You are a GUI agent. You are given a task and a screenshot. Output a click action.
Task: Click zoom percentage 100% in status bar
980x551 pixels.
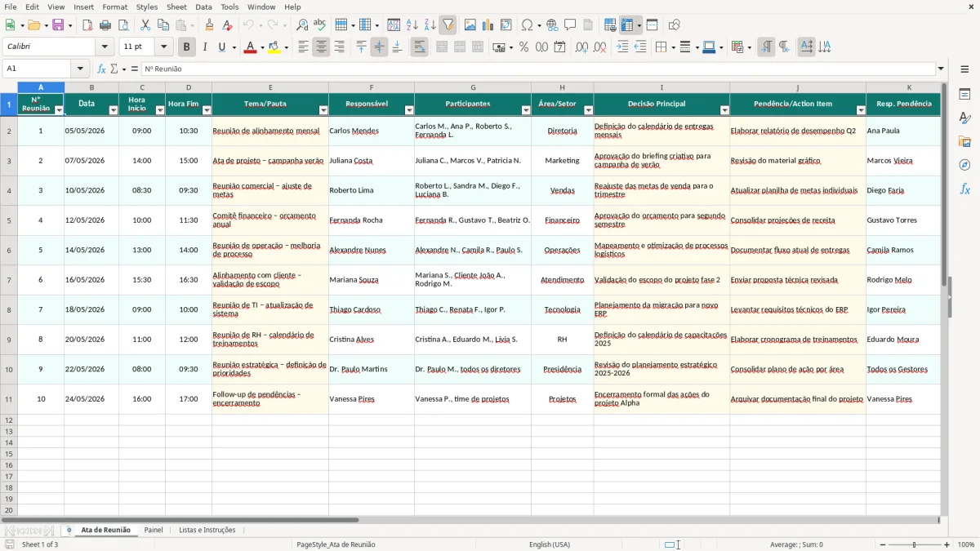966,544
